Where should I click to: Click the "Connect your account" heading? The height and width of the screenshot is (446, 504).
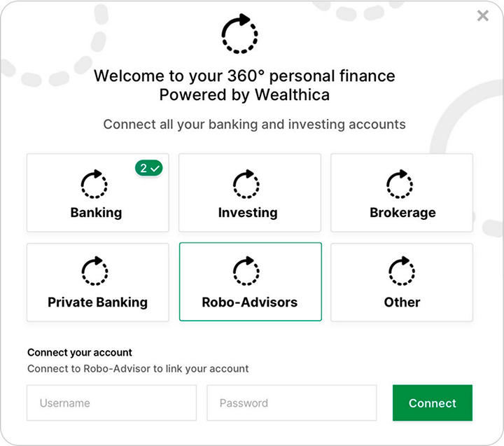tap(80, 353)
